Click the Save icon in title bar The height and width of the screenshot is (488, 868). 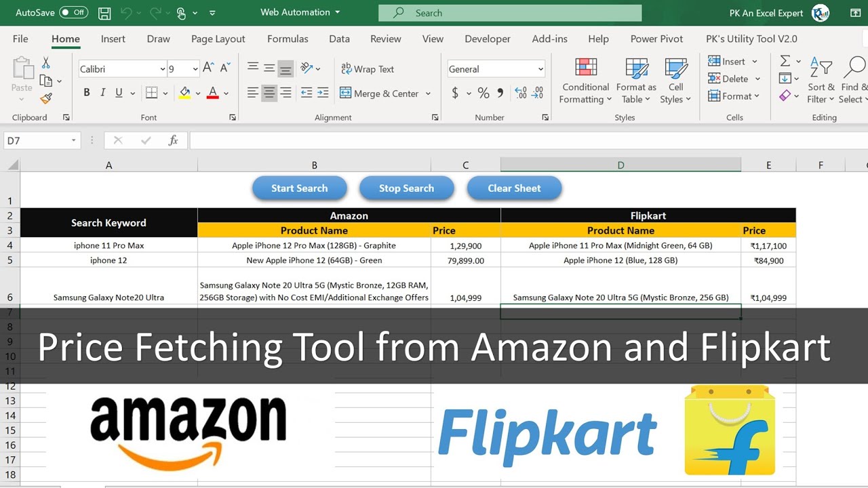coord(104,13)
